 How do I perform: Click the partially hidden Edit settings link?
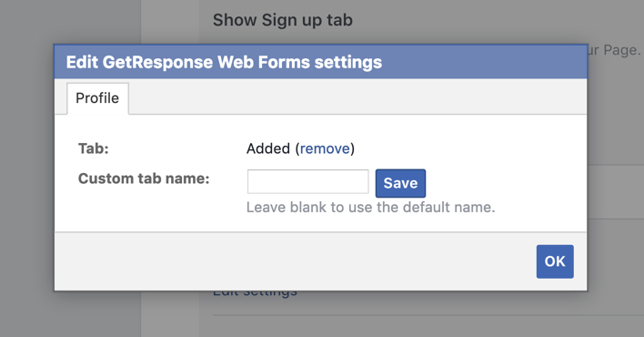(x=255, y=294)
